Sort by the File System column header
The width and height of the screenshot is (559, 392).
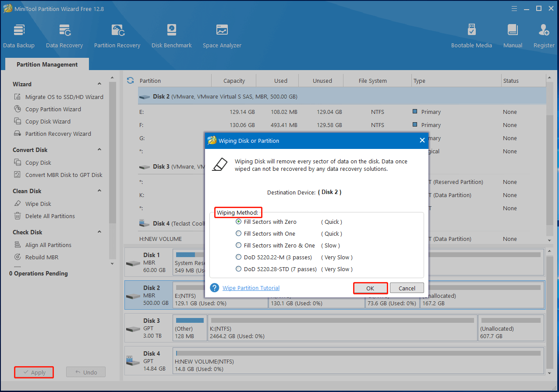372,81
